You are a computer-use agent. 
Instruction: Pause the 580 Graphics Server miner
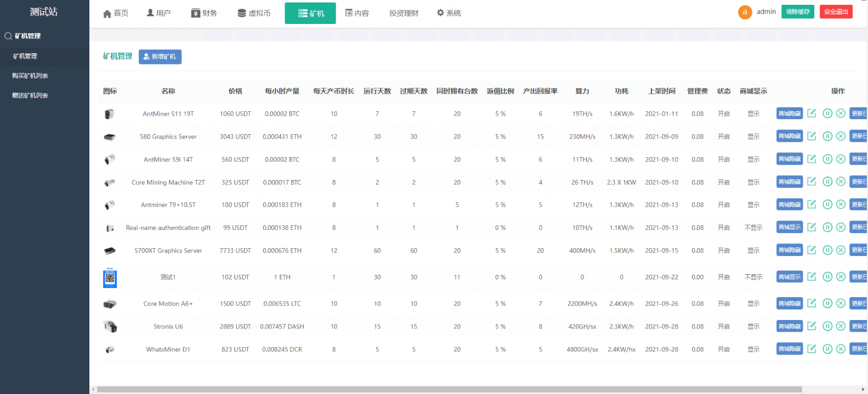pos(828,136)
